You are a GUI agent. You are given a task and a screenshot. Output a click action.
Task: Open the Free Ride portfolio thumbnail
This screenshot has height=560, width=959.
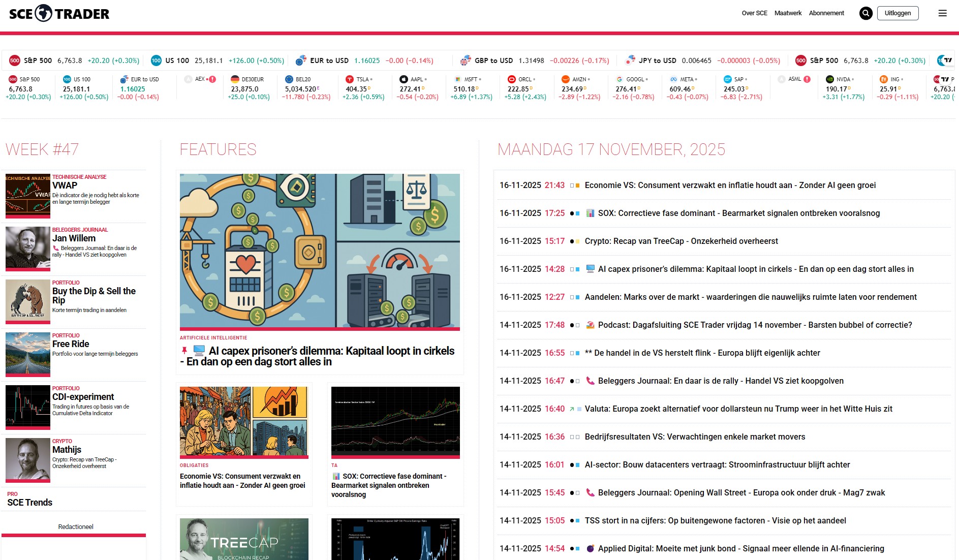click(28, 354)
